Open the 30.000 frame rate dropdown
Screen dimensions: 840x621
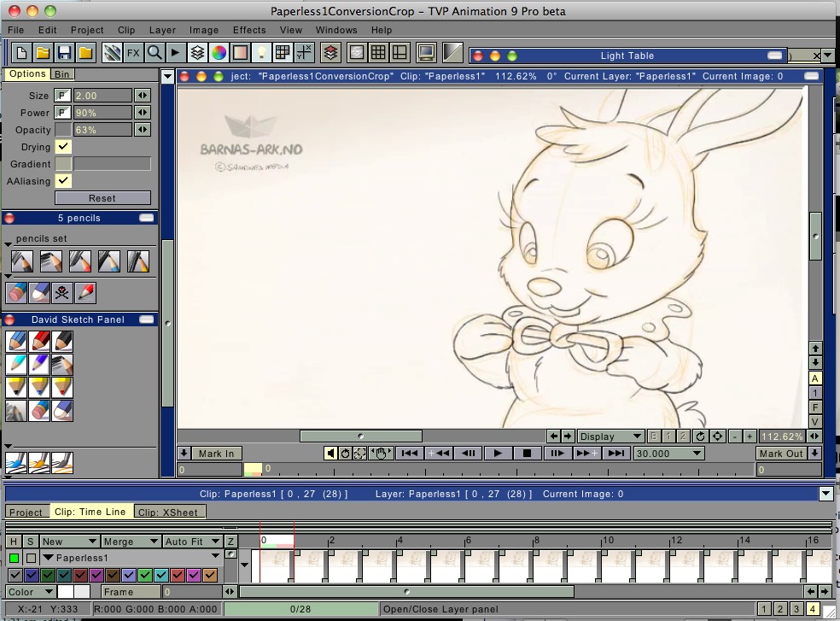(668, 453)
